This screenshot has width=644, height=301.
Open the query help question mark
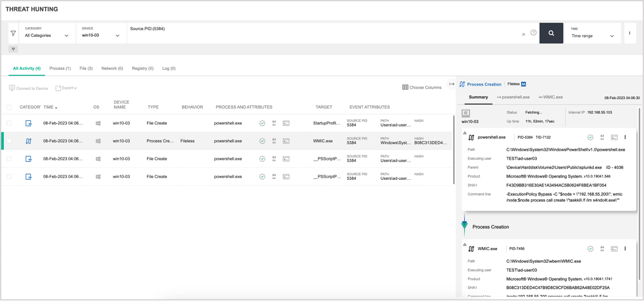coord(533,33)
